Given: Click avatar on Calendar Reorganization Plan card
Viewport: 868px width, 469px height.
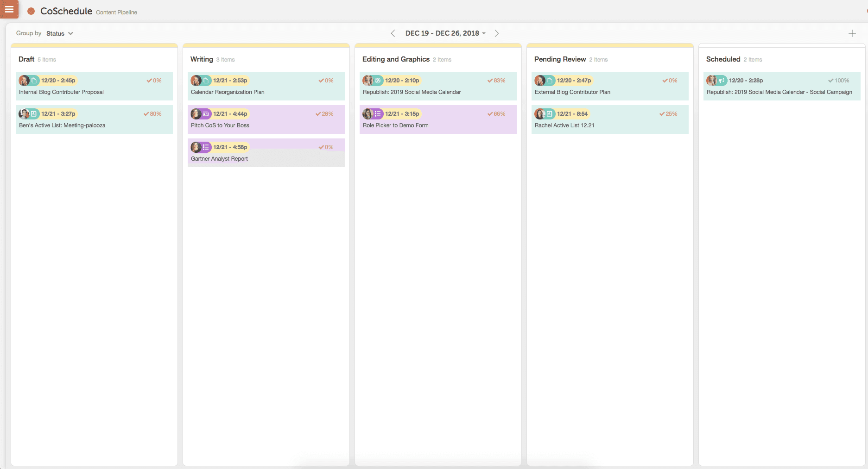Looking at the screenshot, I should 196,81.
